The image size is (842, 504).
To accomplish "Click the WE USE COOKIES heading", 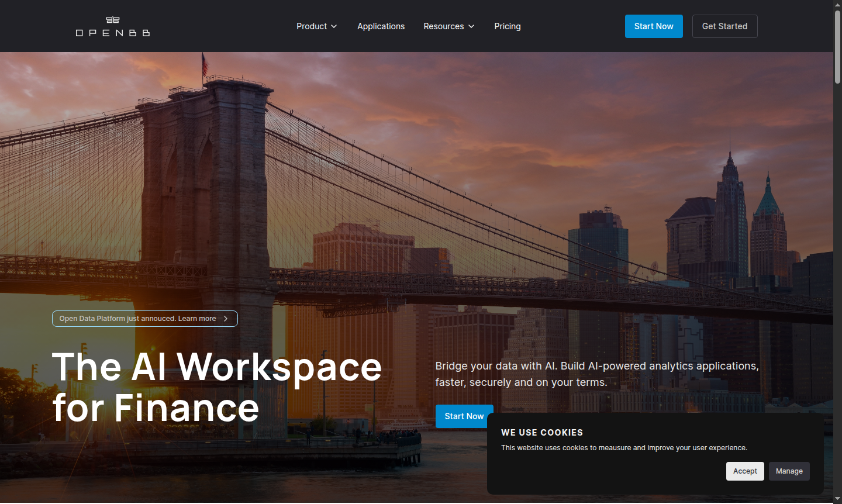I will point(541,433).
